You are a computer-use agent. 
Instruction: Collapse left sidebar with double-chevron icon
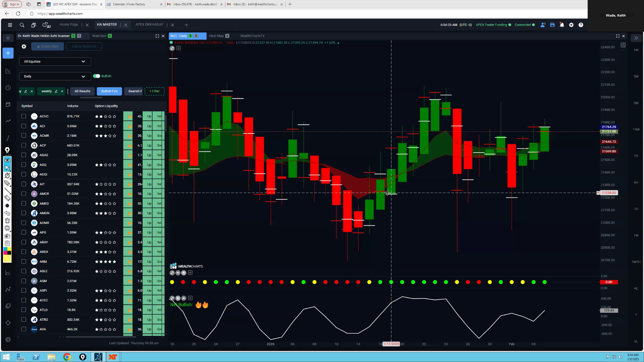point(8,38)
